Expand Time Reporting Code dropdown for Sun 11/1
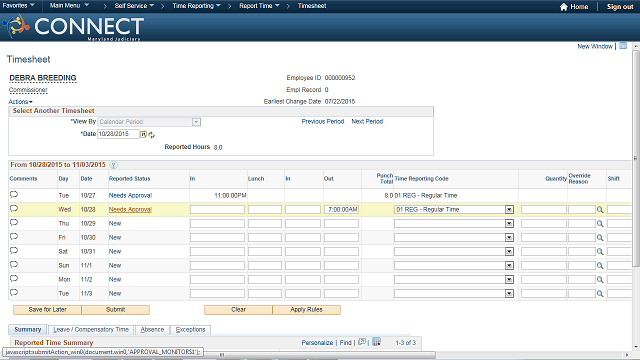640x360 pixels. tap(509, 265)
